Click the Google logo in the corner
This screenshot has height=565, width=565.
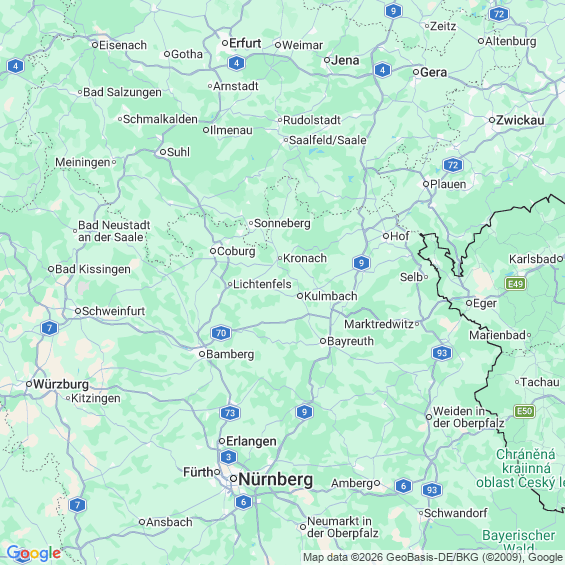click(x=34, y=553)
